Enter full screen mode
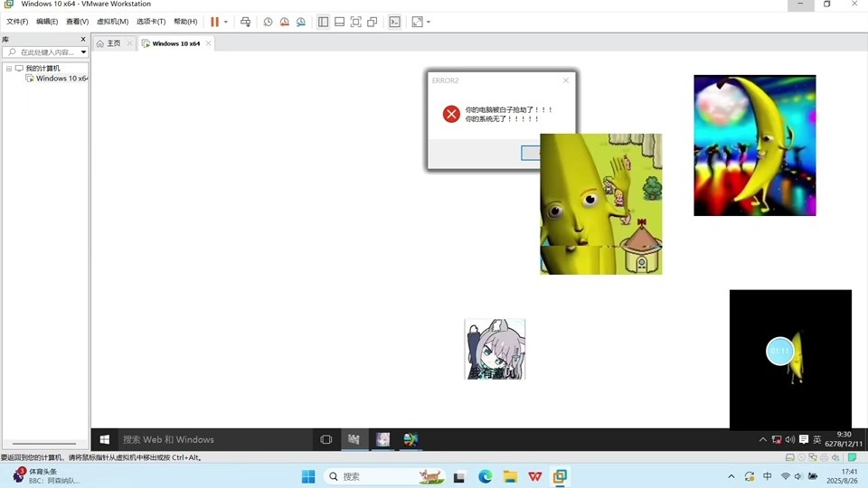The width and height of the screenshot is (868, 488). [x=356, y=22]
